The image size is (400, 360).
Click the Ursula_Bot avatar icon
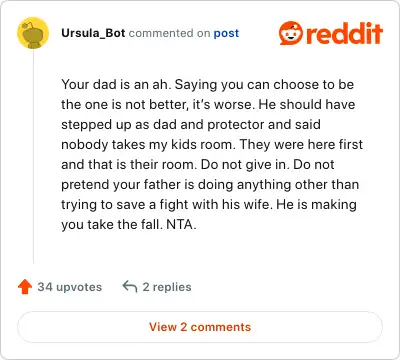pyautogui.click(x=33, y=33)
